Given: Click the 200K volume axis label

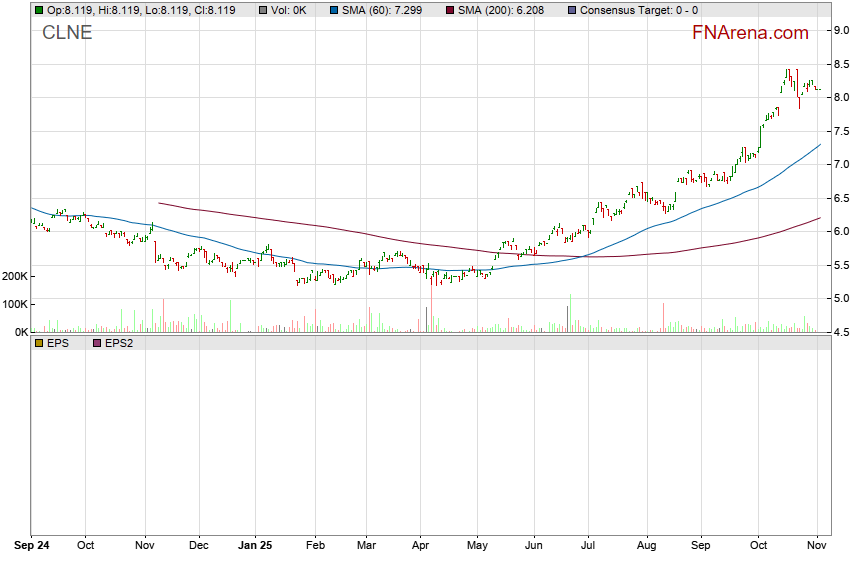Looking at the screenshot, I should coord(15,276).
